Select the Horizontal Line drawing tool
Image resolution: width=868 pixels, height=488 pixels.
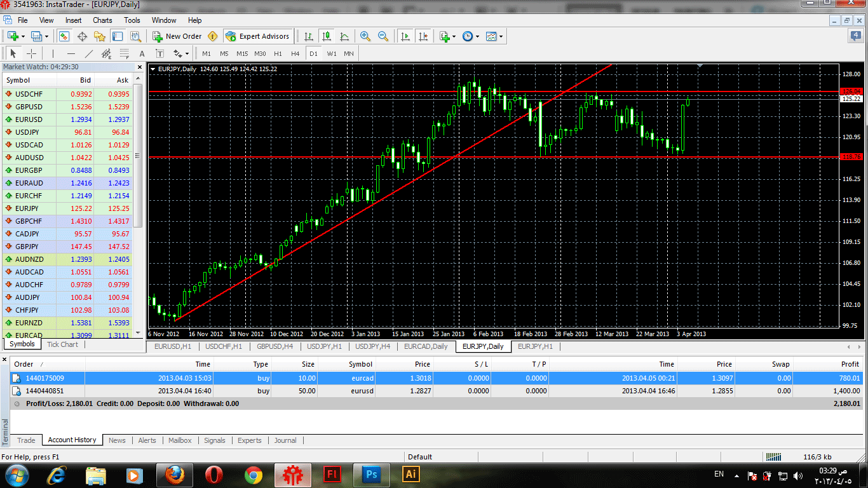coord(71,53)
